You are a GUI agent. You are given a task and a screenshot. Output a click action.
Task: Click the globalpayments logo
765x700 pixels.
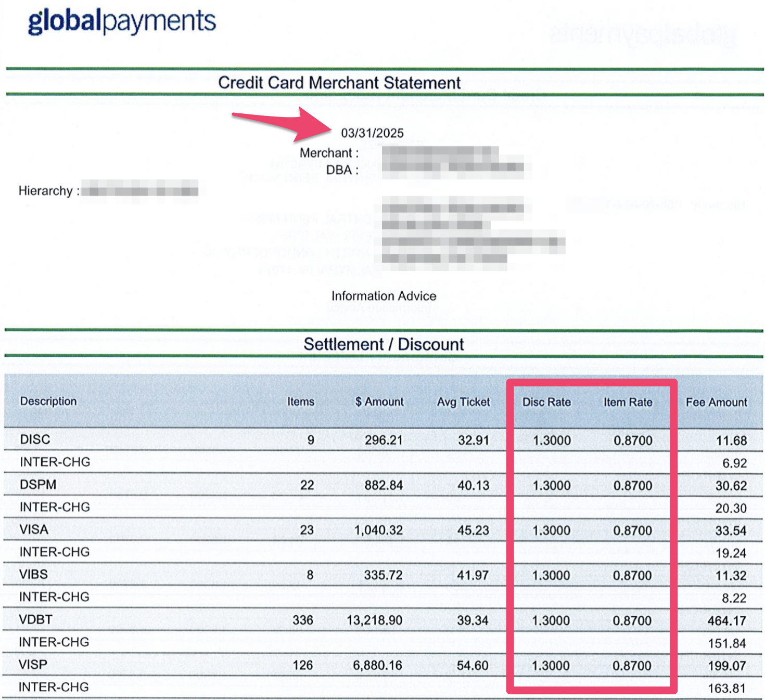[x=122, y=21]
